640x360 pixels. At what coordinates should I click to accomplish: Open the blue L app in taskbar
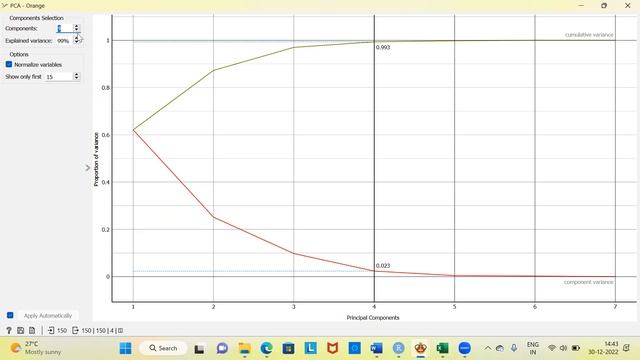pyautogui.click(x=311, y=348)
